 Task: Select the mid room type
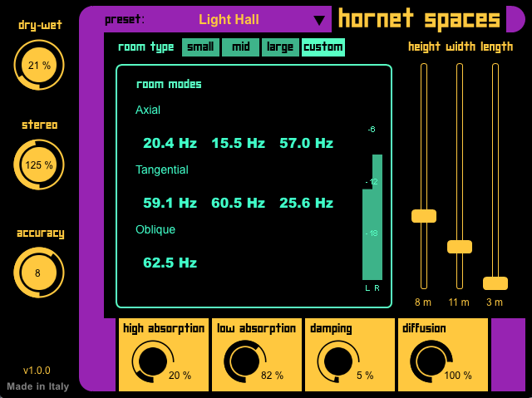[240, 47]
